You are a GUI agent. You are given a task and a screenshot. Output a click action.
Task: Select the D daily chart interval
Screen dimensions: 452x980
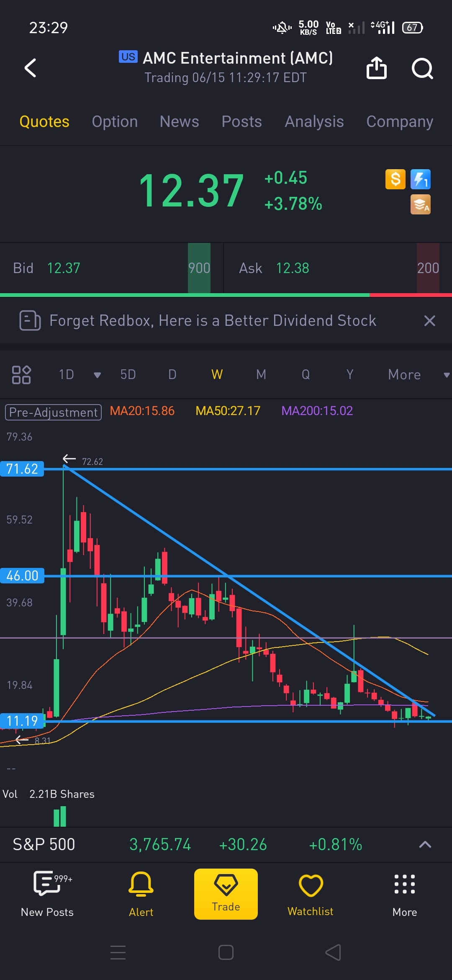(172, 374)
